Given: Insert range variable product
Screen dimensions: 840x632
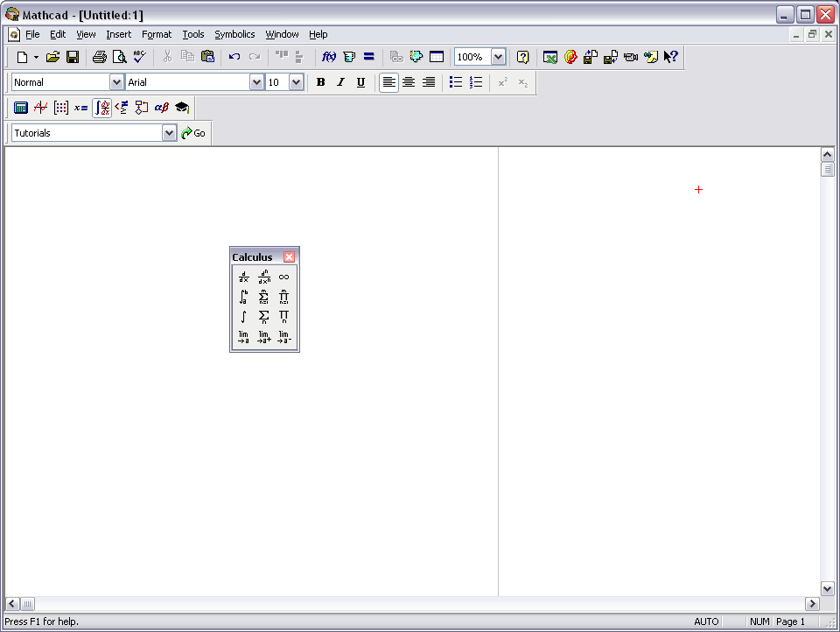Looking at the screenshot, I should click(x=283, y=317).
